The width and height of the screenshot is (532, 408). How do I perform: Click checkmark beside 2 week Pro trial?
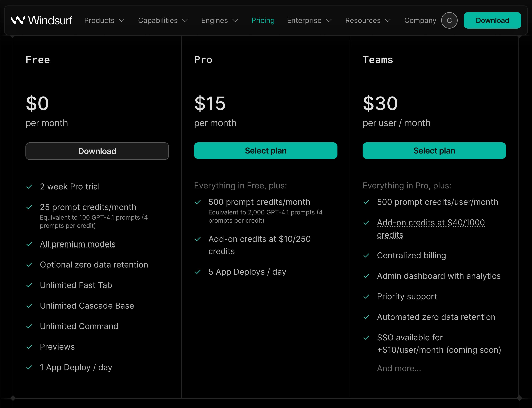[29, 187]
